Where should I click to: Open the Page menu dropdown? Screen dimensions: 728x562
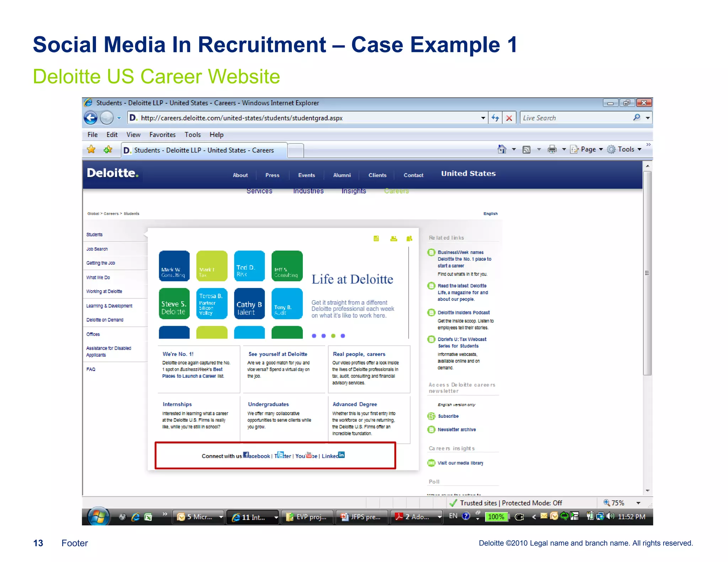(x=587, y=149)
